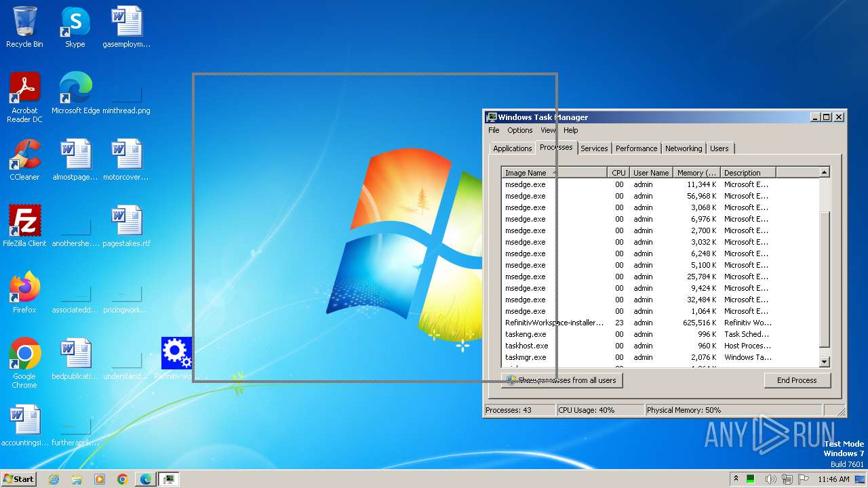Select msedge.exe row using 56,968 K
This screenshot has height=488, width=868.
(660, 196)
